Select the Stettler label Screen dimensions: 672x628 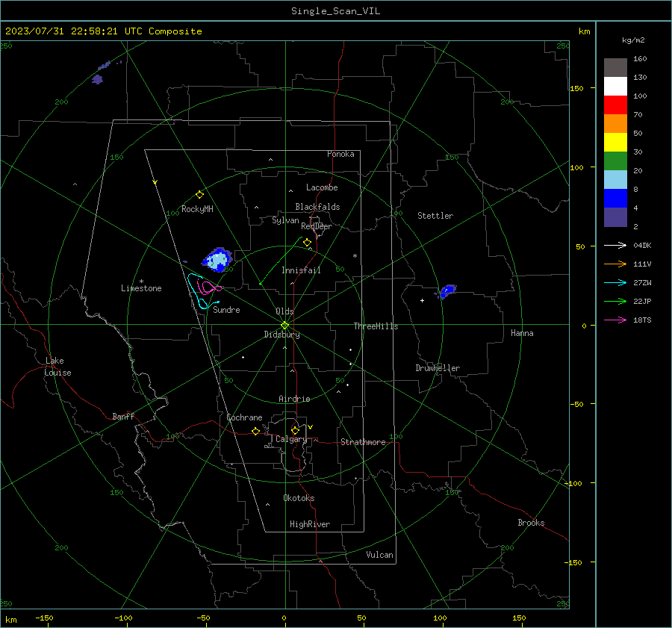[x=435, y=216]
